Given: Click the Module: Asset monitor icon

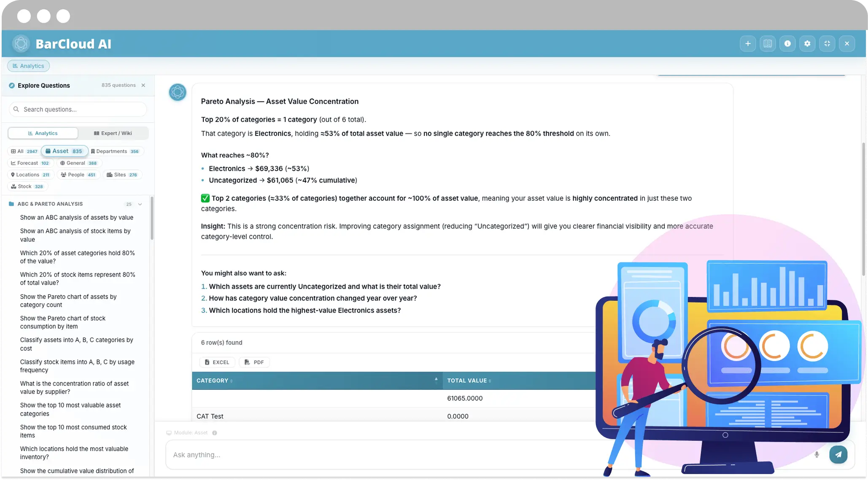Looking at the screenshot, I should [x=169, y=433].
